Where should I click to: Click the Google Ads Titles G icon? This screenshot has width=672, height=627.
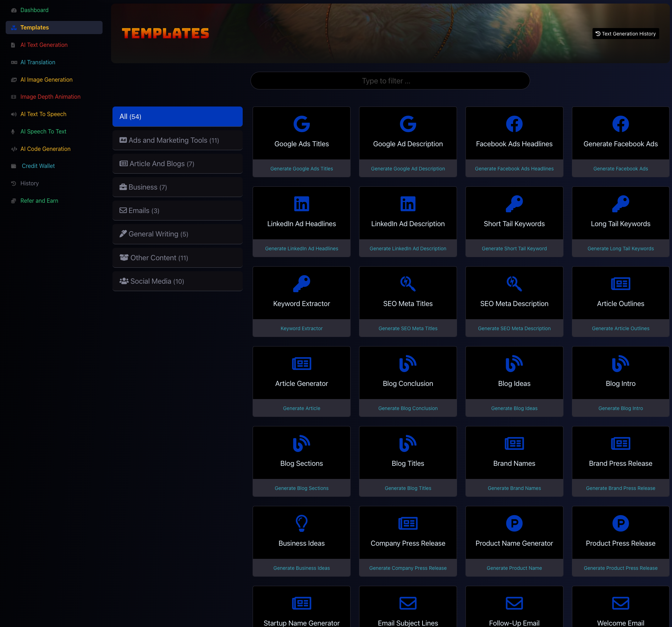[x=302, y=124]
